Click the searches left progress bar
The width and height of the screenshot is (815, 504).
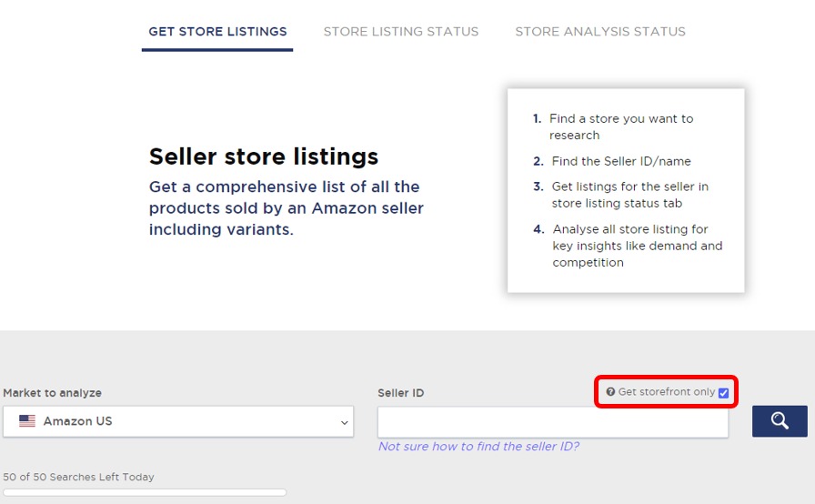point(145,492)
